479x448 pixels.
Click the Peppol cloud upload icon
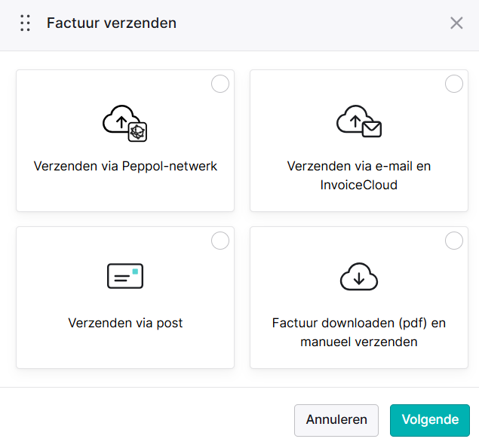[x=124, y=124]
